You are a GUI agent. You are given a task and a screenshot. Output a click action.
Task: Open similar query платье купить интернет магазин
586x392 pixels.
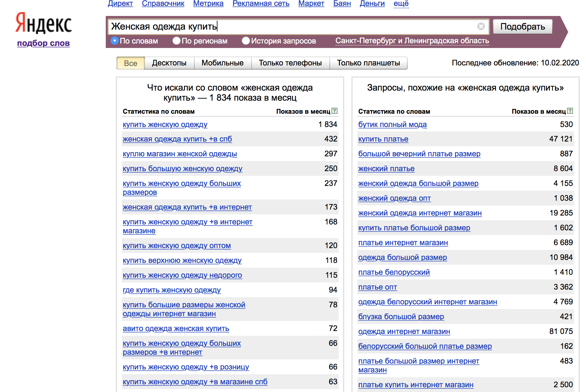pyautogui.click(x=416, y=385)
